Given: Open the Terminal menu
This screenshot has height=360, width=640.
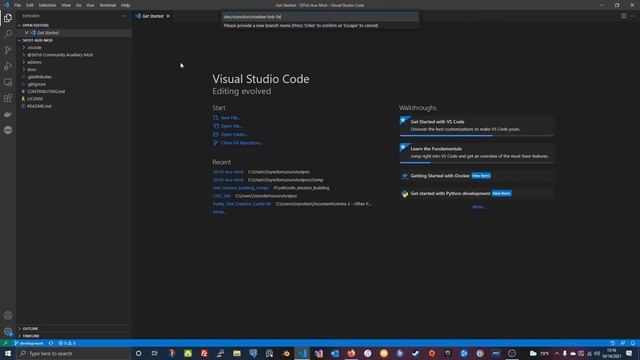Looking at the screenshot, I should click(x=107, y=5).
